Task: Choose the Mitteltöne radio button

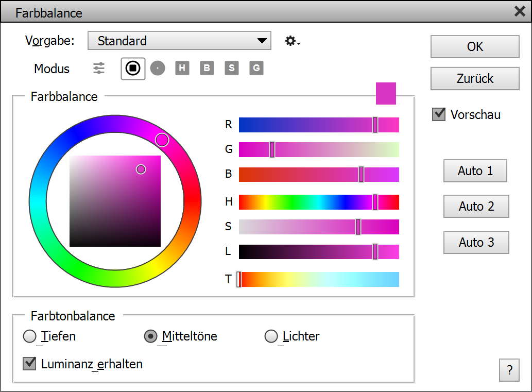Action: 150,336
